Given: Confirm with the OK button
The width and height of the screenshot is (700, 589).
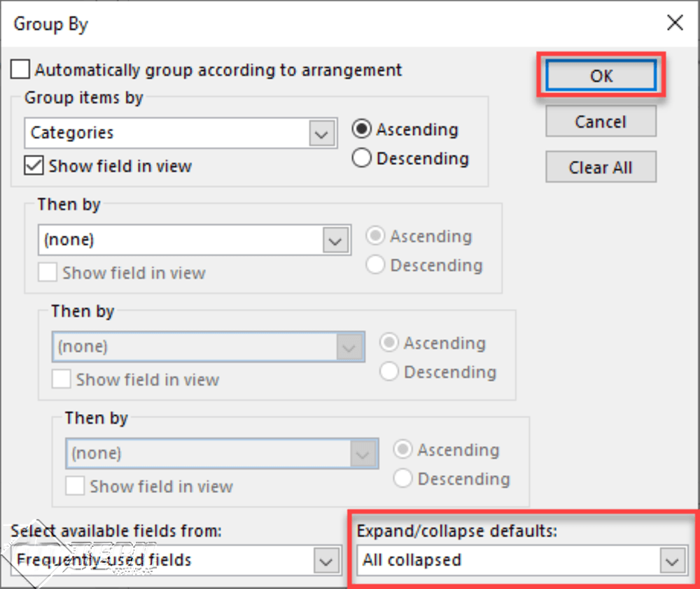Looking at the screenshot, I should 601,75.
